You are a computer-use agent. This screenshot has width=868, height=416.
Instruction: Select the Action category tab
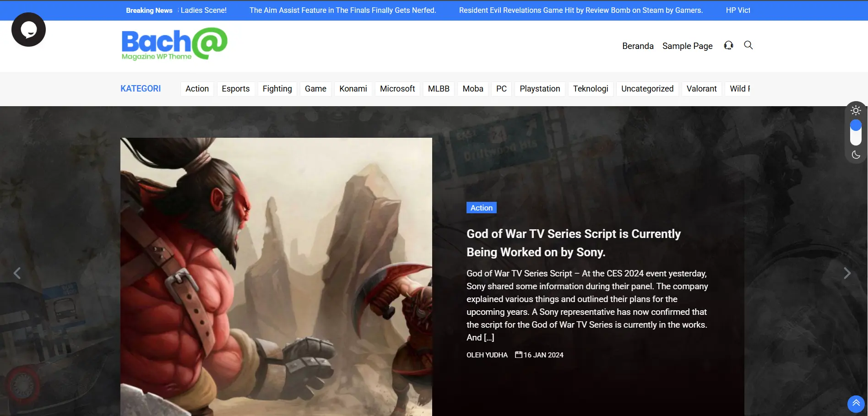click(197, 89)
